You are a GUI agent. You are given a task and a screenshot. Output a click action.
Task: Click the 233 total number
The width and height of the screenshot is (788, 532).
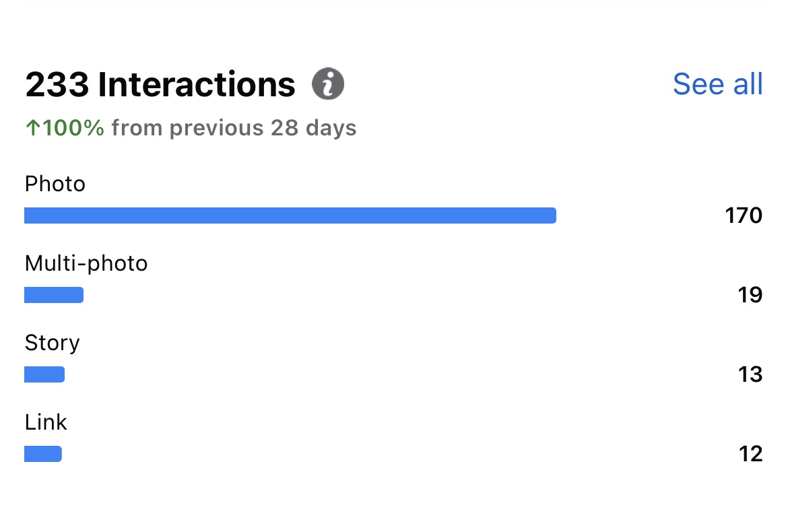57,85
